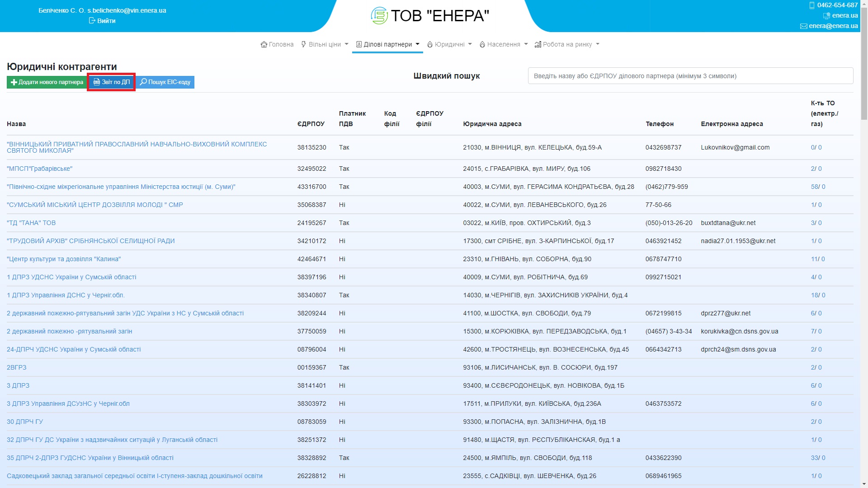Click the phone icon beside 0462-654-687

point(812,5)
